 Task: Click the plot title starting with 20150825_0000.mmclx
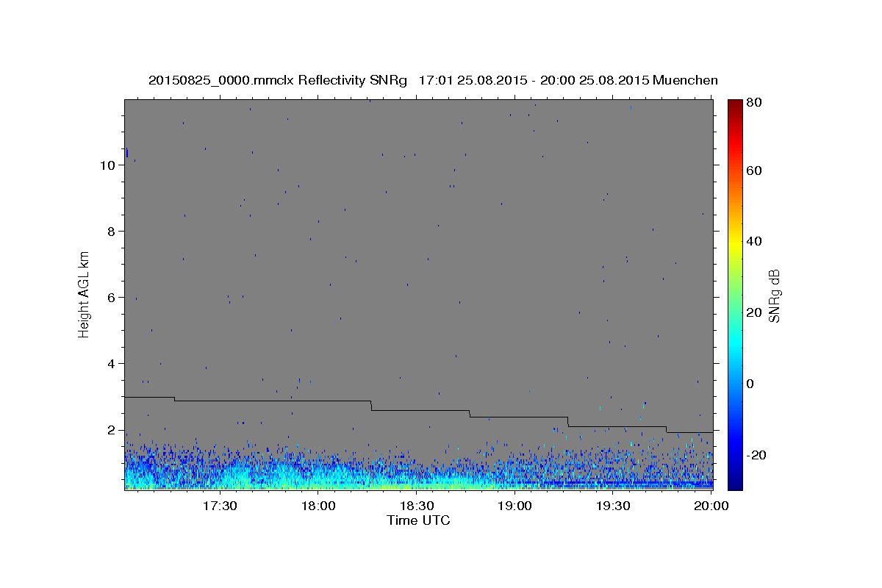pos(433,79)
